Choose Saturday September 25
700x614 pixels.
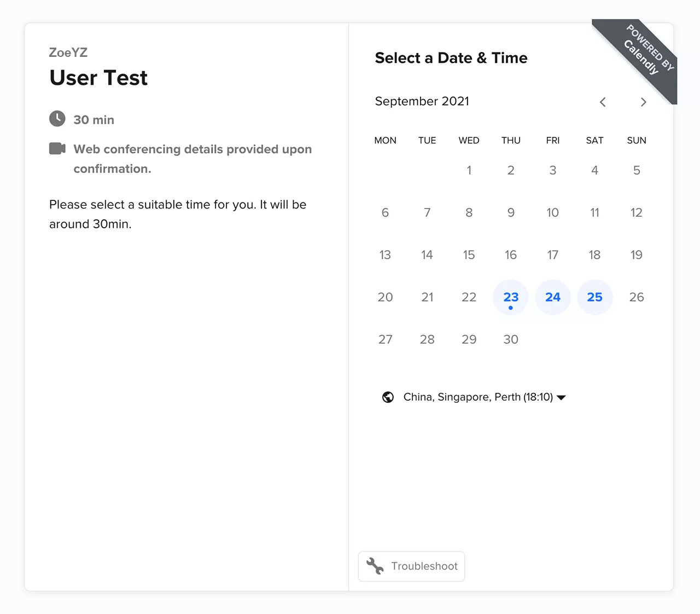click(594, 297)
